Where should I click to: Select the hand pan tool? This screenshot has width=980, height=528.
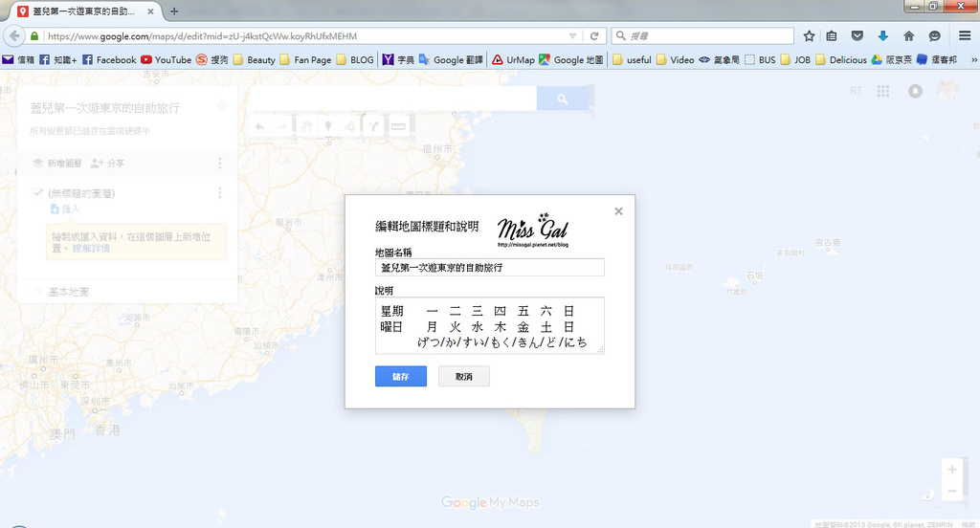306,126
